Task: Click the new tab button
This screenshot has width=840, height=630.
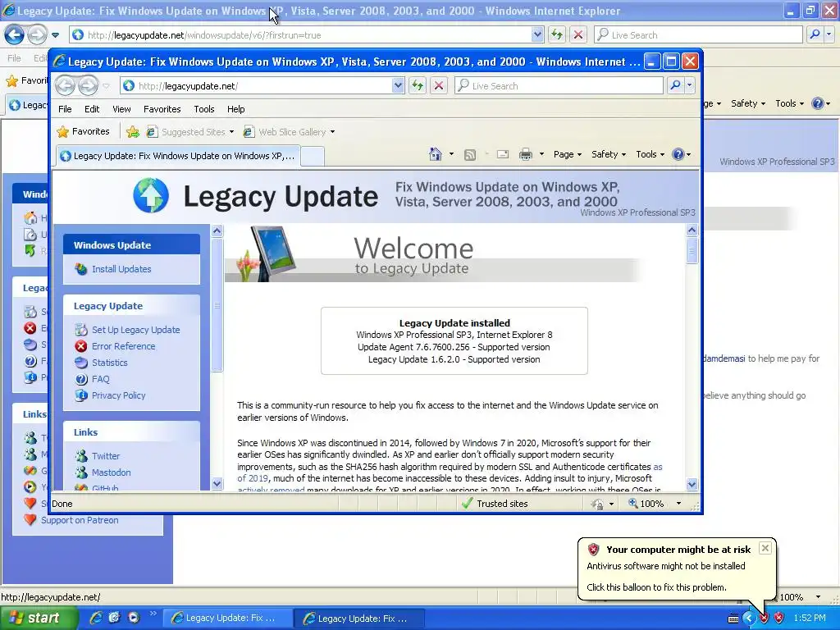Action: coord(313,156)
